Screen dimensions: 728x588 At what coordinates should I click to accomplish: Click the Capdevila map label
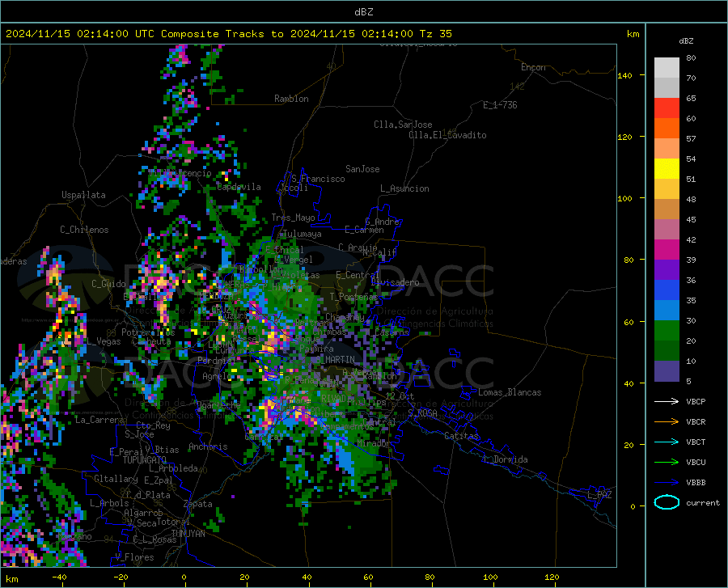click(239, 187)
